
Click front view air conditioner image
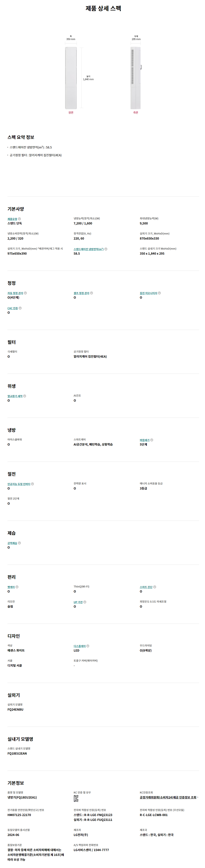pos(71,78)
